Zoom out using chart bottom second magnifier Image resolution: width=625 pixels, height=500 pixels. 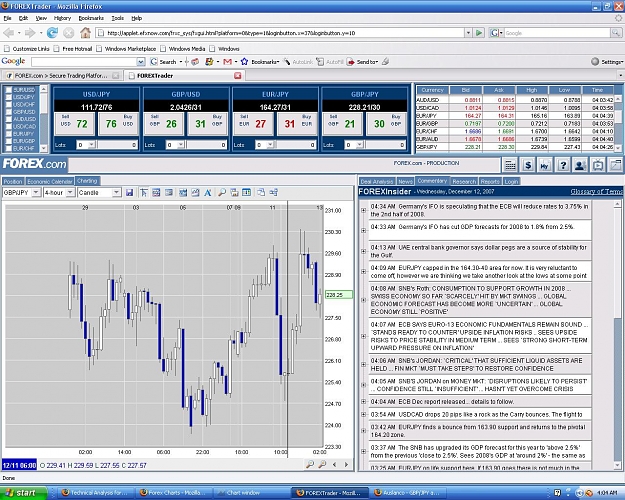coord(322,464)
